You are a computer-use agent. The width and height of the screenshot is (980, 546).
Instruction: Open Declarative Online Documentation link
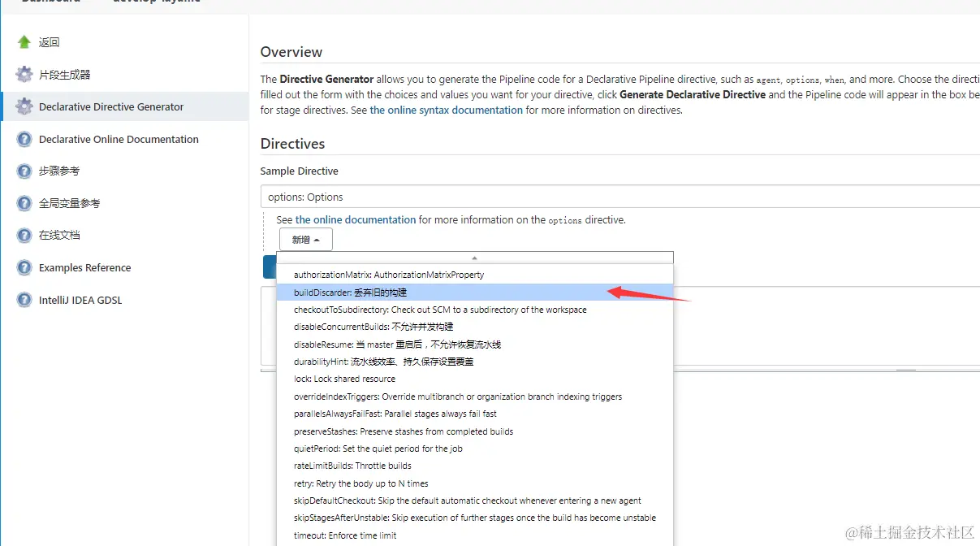119,139
